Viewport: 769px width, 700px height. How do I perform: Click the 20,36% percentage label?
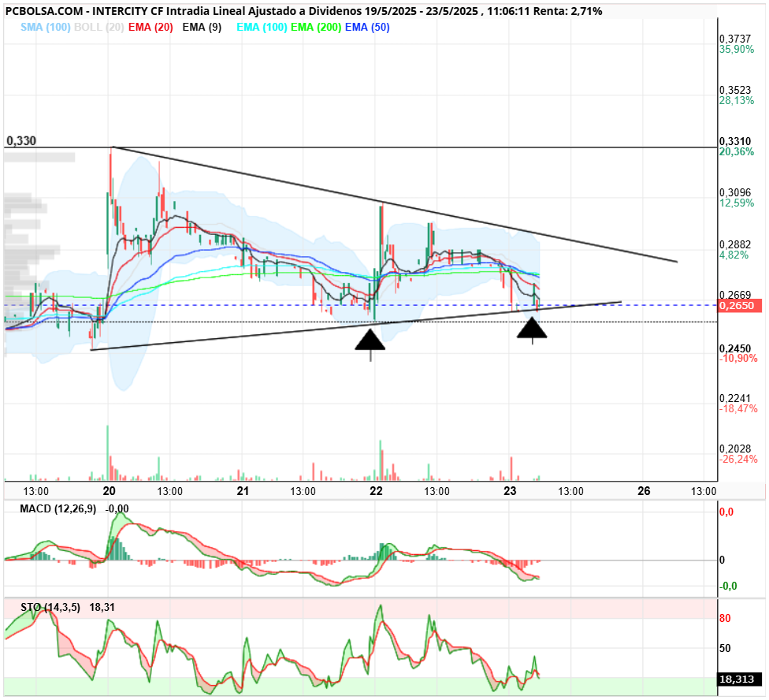pos(737,151)
